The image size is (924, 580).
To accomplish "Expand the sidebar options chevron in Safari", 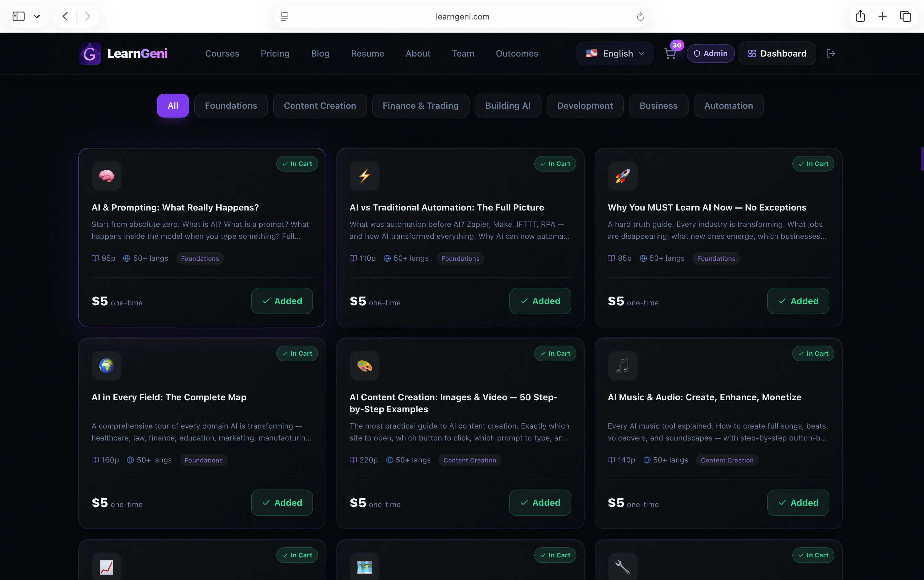I will pyautogui.click(x=37, y=16).
